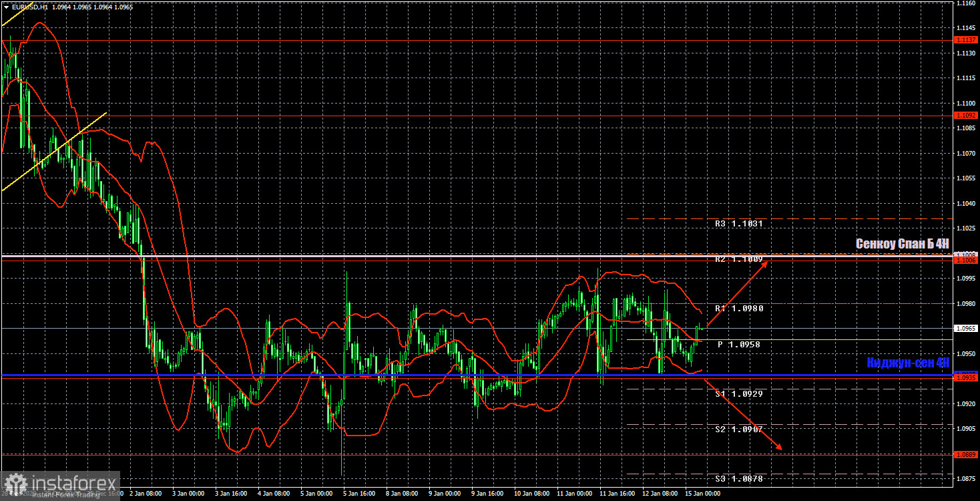The height and width of the screenshot is (501, 980).
Task: Click the 9 Jan 16:00 time label
Action: click(486, 494)
